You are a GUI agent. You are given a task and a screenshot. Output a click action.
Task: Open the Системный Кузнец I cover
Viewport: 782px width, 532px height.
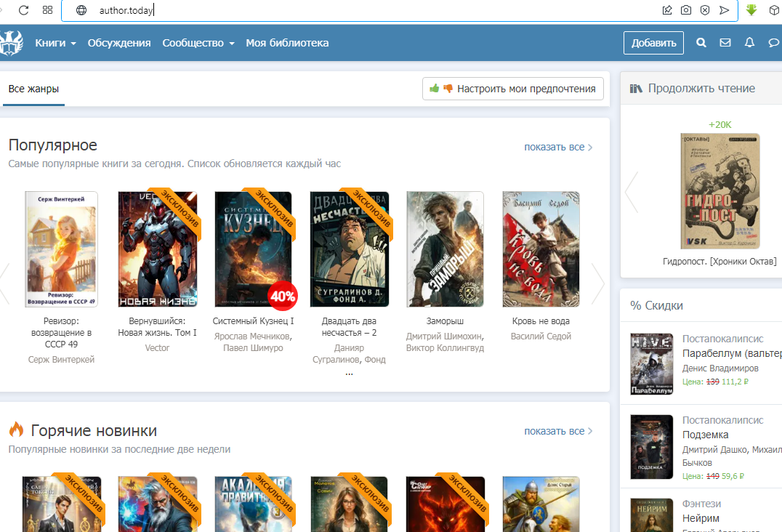pos(254,249)
